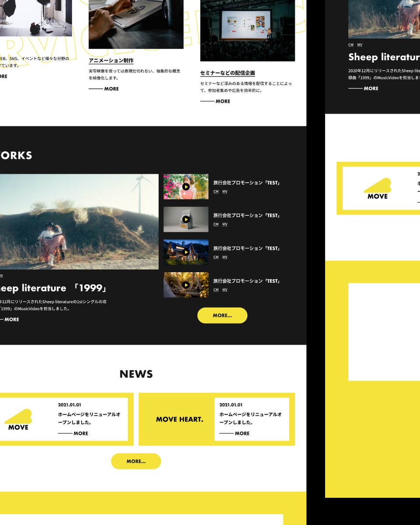Screen dimensions: 420x525
Task: Play the video with the flower girl thumbnail
Action: [x=186, y=187]
